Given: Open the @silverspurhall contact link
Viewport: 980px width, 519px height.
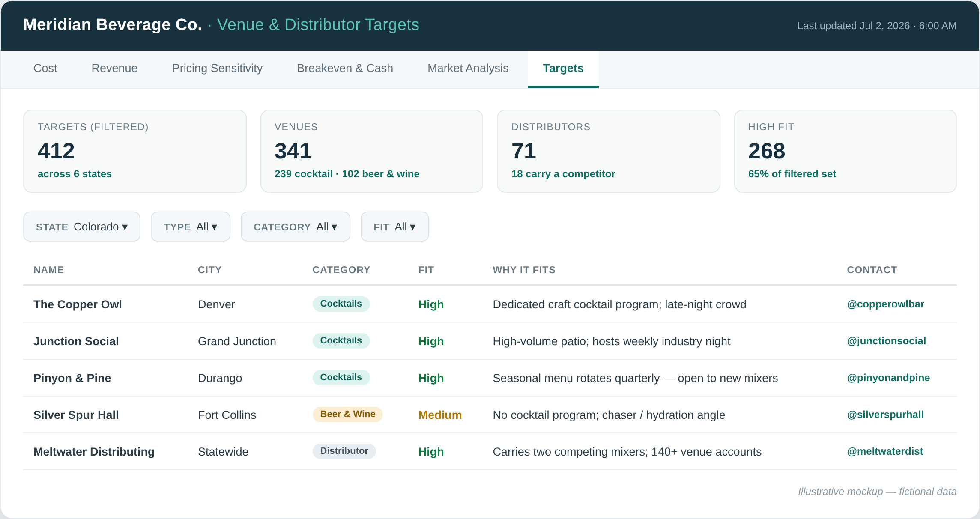Looking at the screenshot, I should click(x=885, y=415).
